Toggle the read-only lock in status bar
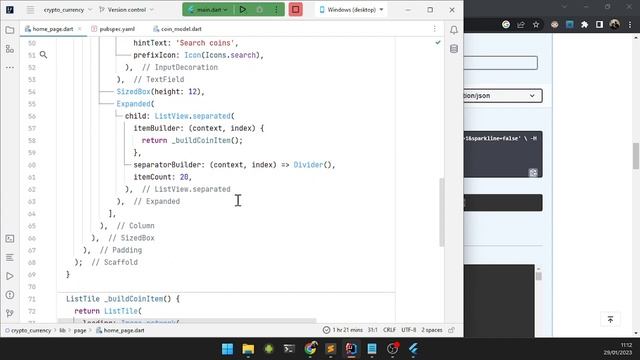The image size is (640, 360). point(451,330)
